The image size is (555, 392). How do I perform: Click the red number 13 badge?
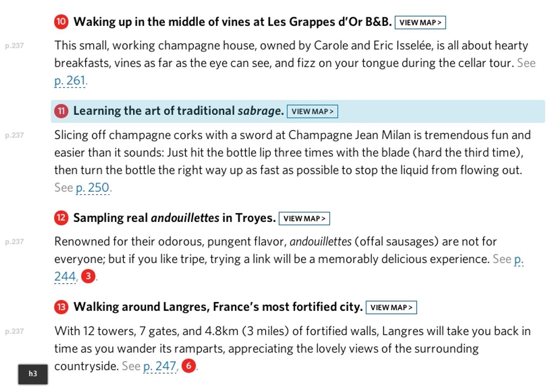tap(61, 307)
